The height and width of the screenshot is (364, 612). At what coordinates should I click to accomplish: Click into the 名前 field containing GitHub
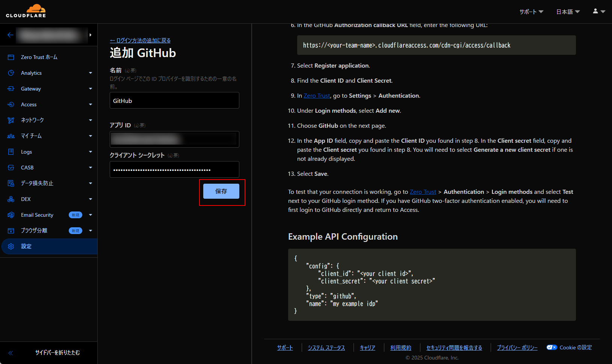pos(174,100)
